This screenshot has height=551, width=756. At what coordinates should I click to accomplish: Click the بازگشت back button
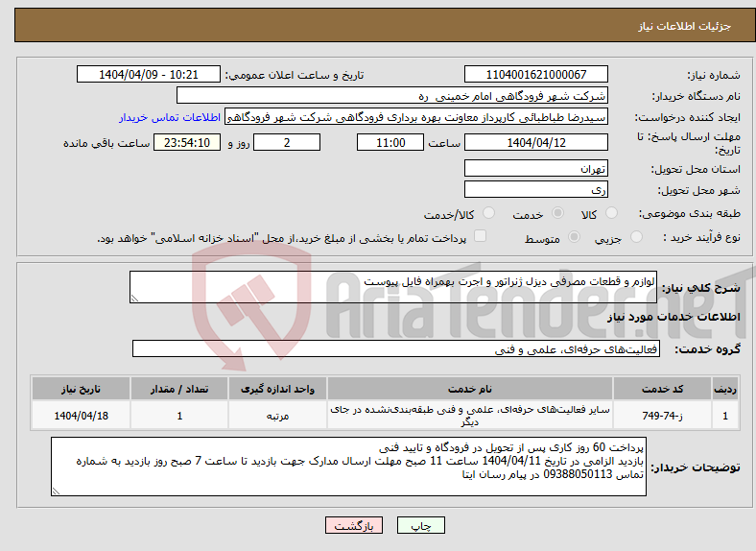(354, 525)
